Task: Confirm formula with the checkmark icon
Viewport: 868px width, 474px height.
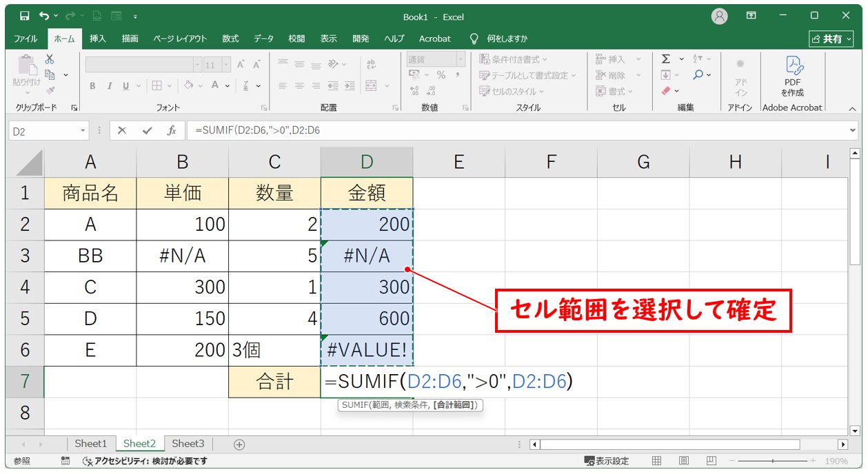Action: [x=147, y=130]
